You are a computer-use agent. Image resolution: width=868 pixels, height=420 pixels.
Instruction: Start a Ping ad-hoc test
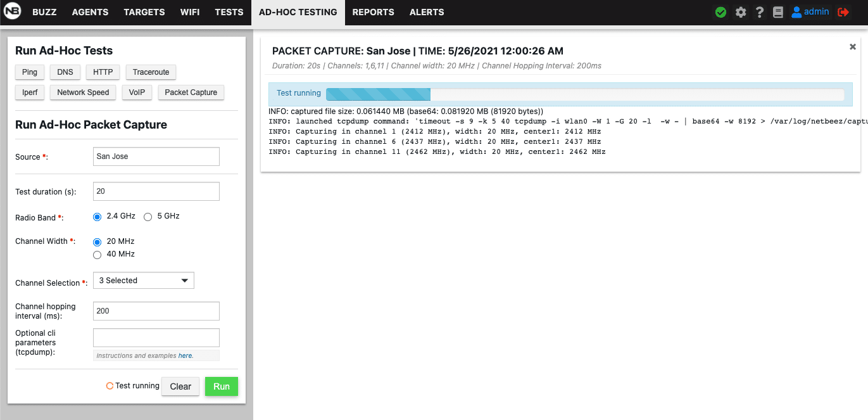click(29, 72)
